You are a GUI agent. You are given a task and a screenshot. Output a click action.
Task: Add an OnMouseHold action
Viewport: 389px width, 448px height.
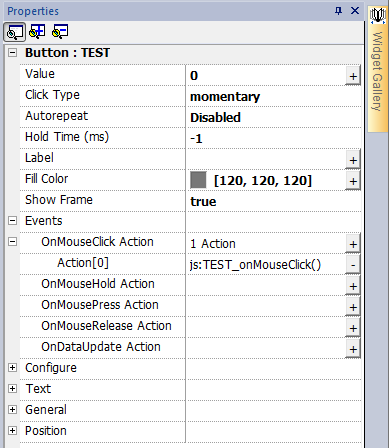click(x=353, y=286)
